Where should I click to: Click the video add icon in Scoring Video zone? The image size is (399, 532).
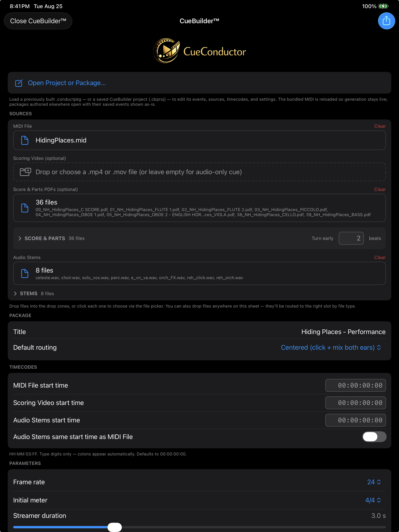coord(25,172)
